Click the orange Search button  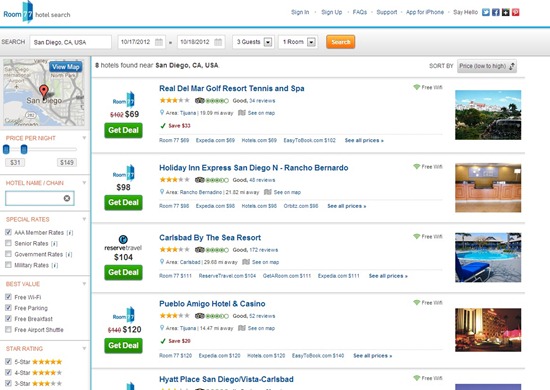tap(341, 42)
